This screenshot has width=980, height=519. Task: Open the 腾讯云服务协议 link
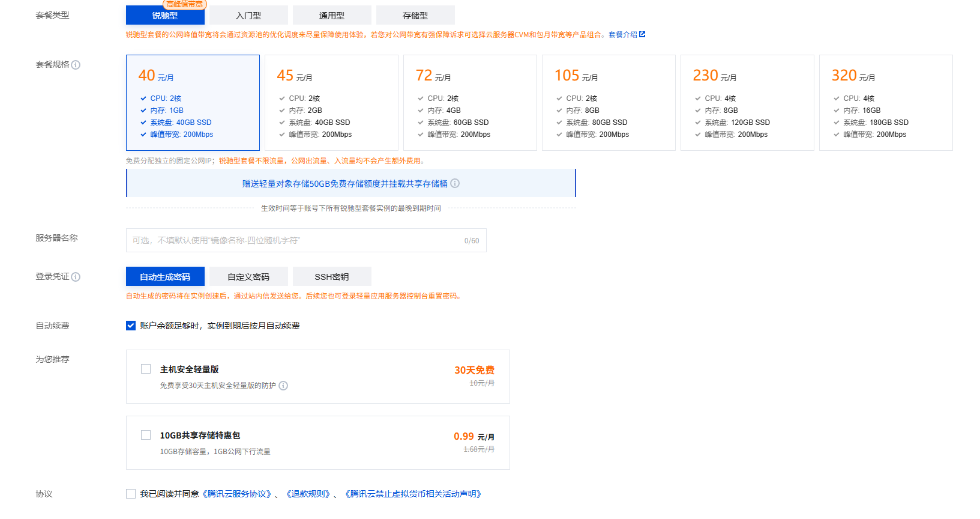tap(237, 494)
